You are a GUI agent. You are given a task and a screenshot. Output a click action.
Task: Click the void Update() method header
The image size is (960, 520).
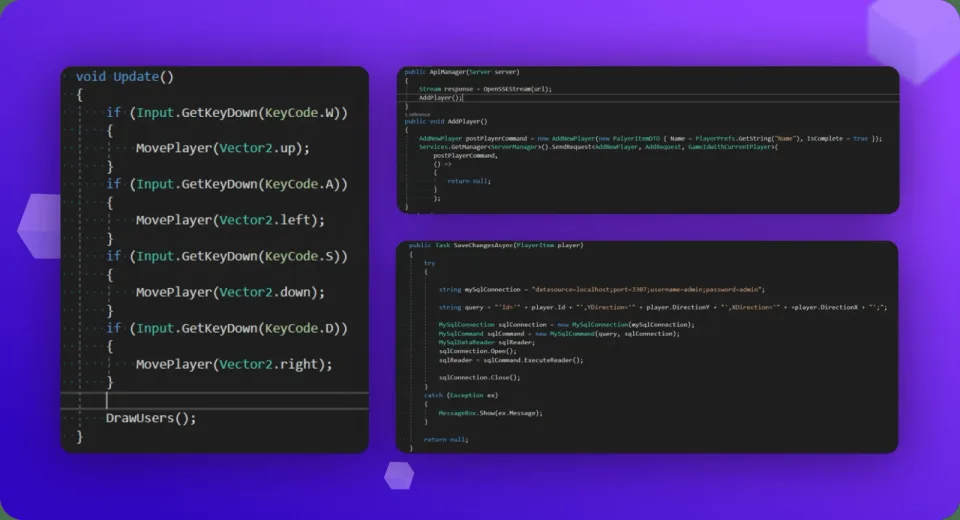[x=125, y=77]
